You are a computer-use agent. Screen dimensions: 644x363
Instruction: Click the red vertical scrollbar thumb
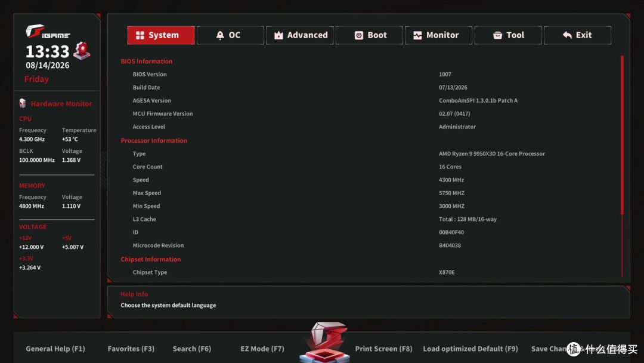(622, 135)
